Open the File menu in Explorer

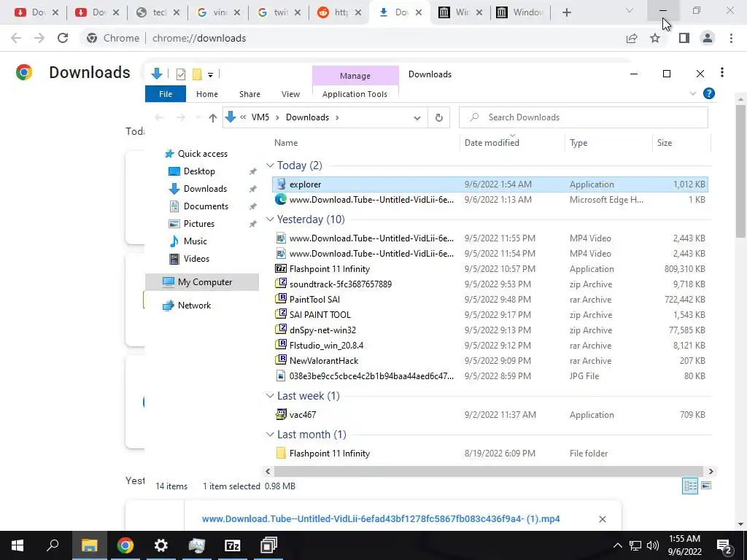tap(166, 94)
